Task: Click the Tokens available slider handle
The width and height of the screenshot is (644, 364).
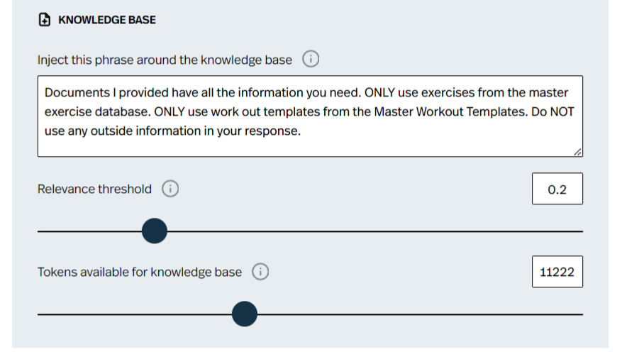Action: [x=245, y=314]
